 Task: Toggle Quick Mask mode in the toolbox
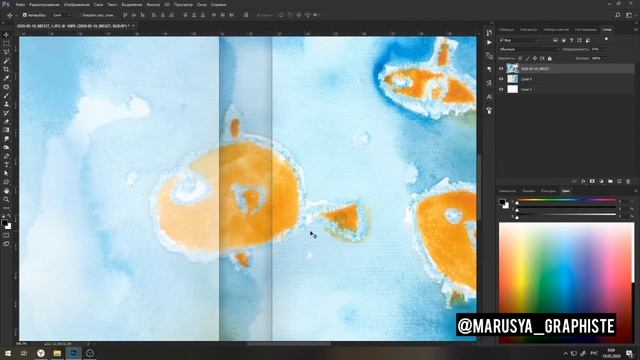tap(6, 236)
